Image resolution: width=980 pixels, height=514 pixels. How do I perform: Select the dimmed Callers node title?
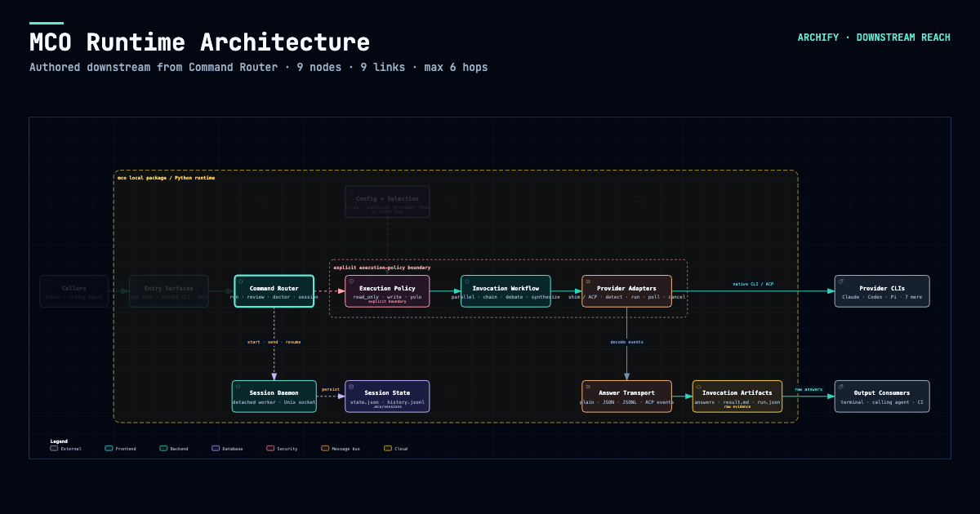tap(73, 288)
